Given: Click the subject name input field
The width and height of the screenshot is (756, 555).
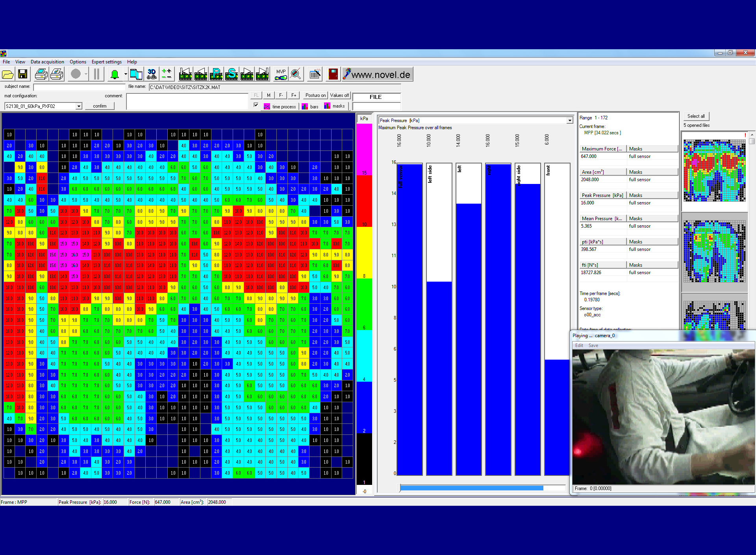Looking at the screenshot, I should point(79,87).
